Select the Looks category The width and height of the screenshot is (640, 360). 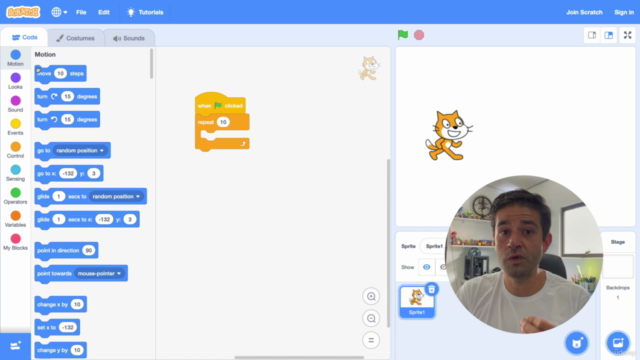click(x=16, y=81)
